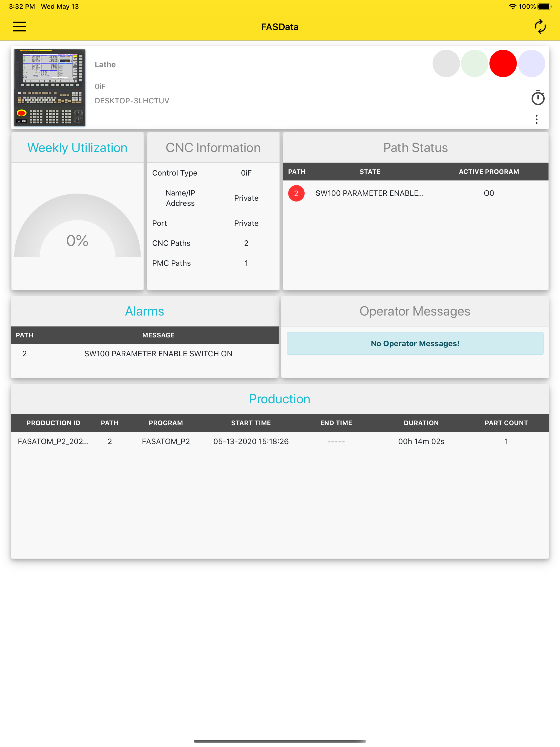Tap the battery status icon
Screen dimensions: 560x747
pos(544,6)
